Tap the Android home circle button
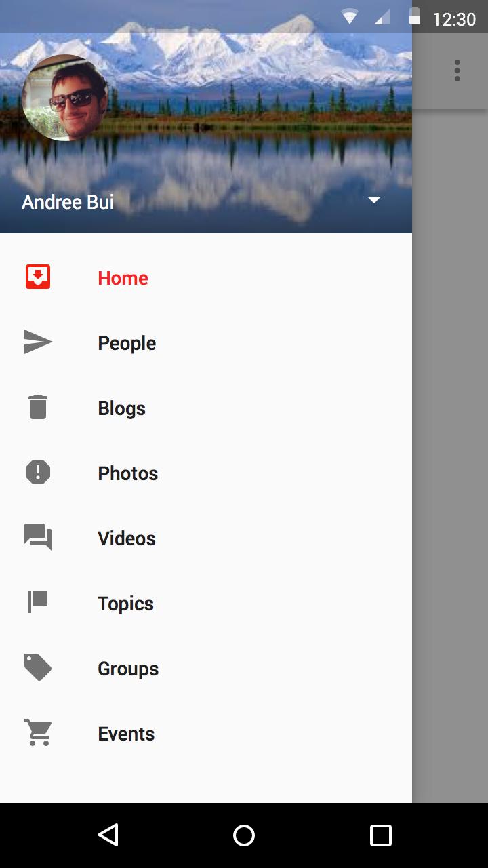The width and height of the screenshot is (488, 868). click(x=244, y=835)
